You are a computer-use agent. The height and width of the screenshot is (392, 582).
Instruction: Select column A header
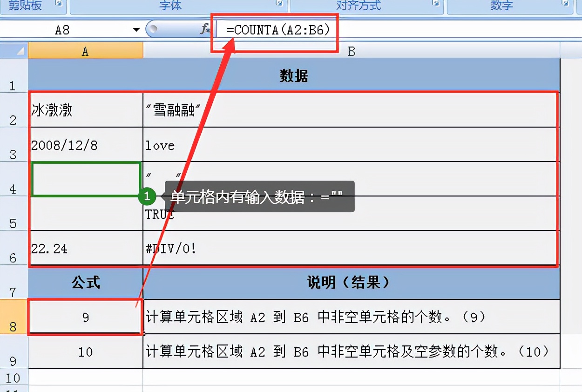pyautogui.click(x=85, y=50)
